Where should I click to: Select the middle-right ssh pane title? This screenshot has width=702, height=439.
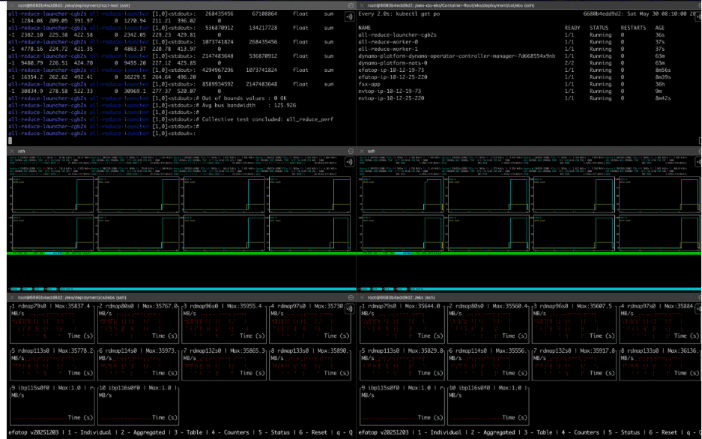(x=371, y=151)
